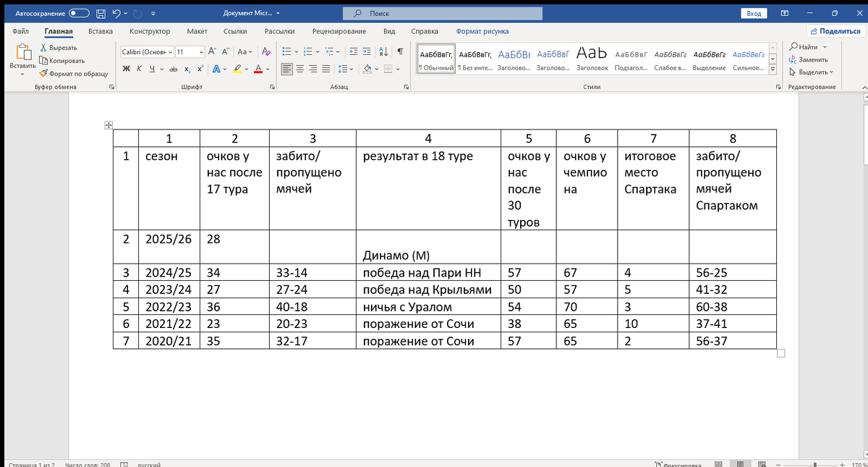Open the borders dropdown arrow

click(x=399, y=69)
